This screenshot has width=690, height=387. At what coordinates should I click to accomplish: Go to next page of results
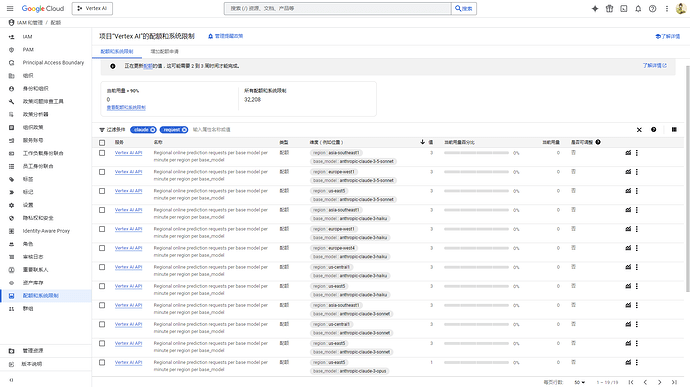[x=660, y=382]
